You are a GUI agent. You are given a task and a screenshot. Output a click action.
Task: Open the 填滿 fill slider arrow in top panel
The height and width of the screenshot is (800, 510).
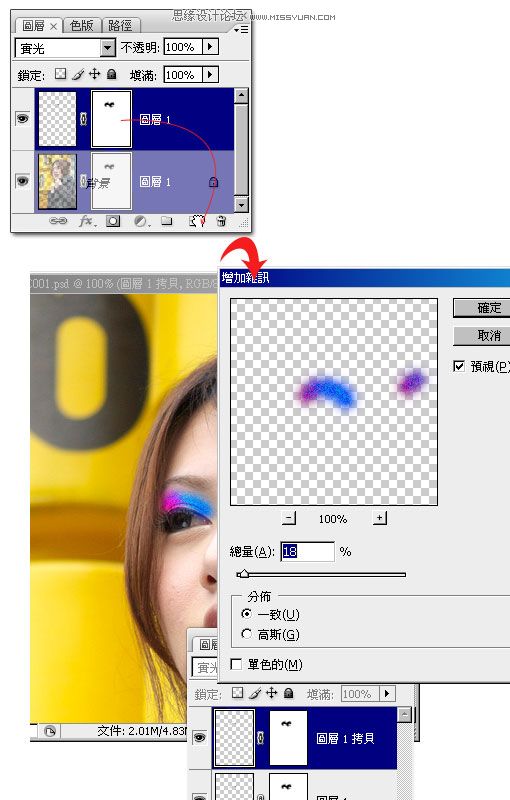210,74
